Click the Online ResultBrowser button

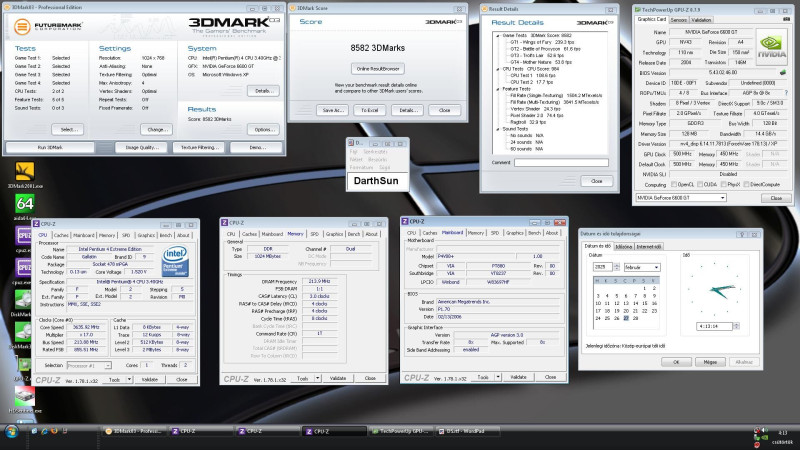click(378, 68)
